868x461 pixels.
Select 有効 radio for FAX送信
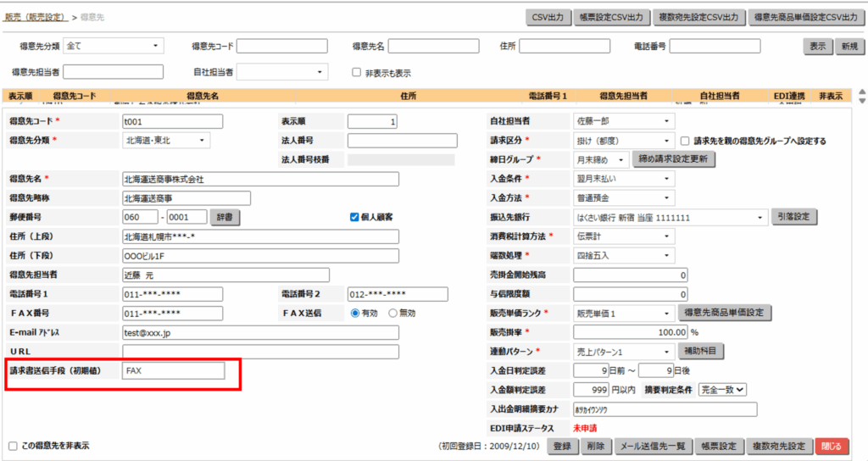[x=356, y=313]
